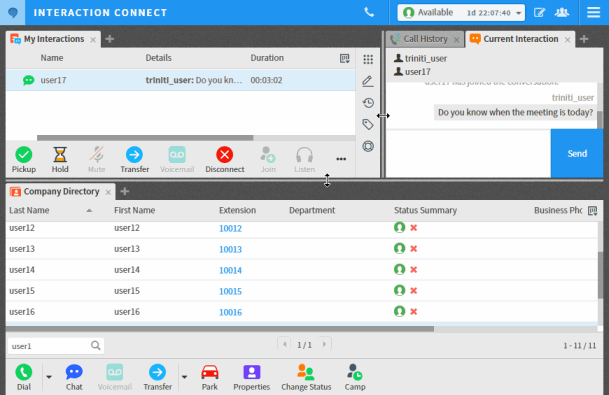Image resolution: width=609 pixels, height=395 pixels.
Task: Add a tab next to Company Directory
Action: [x=125, y=191]
